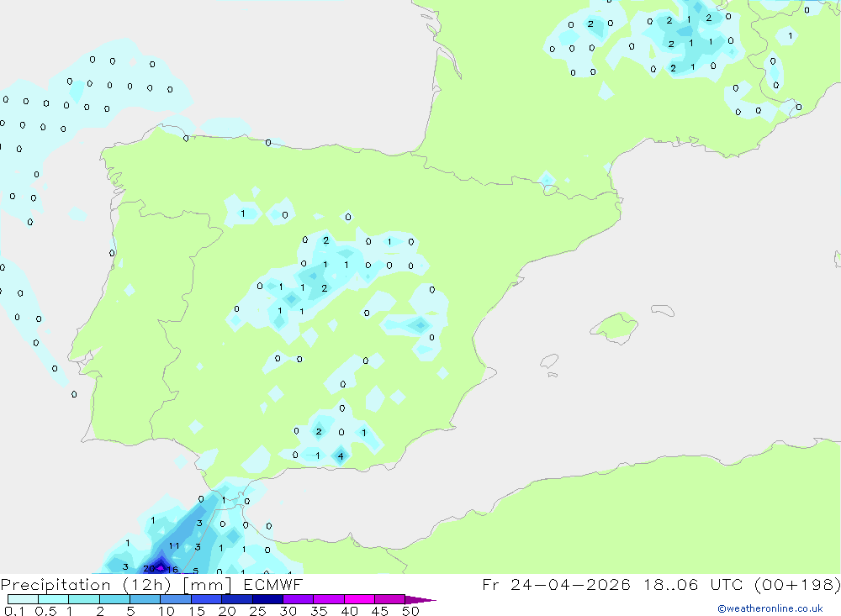Click Mallorca island on the map
This screenshot has height=616, width=841.
(x=614, y=326)
